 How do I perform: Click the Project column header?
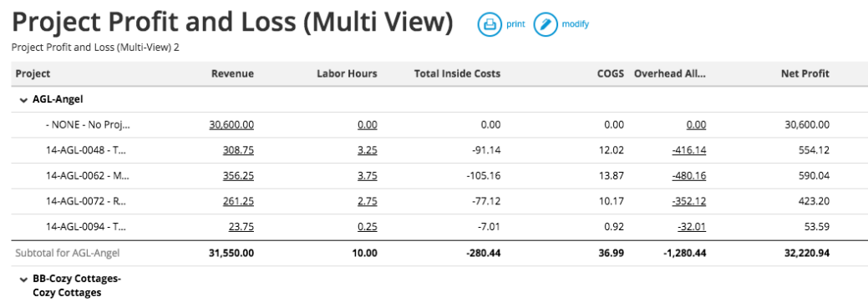pyautogui.click(x=33, y=73)
